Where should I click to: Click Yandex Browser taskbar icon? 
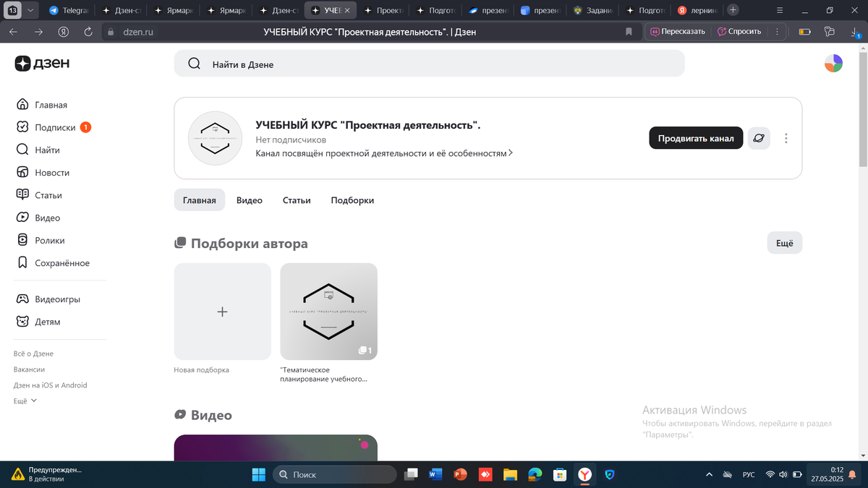click(584, 474)
